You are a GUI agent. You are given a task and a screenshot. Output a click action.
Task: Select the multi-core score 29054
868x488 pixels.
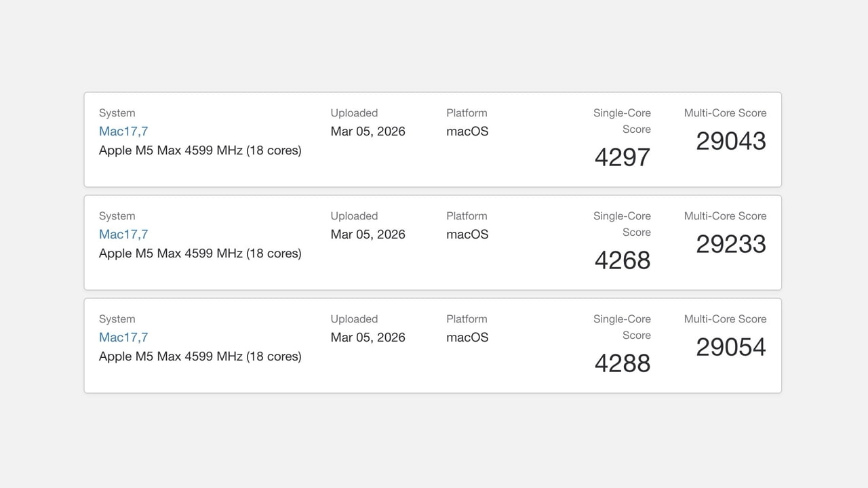pyautogui.click(x=730, y=346)
